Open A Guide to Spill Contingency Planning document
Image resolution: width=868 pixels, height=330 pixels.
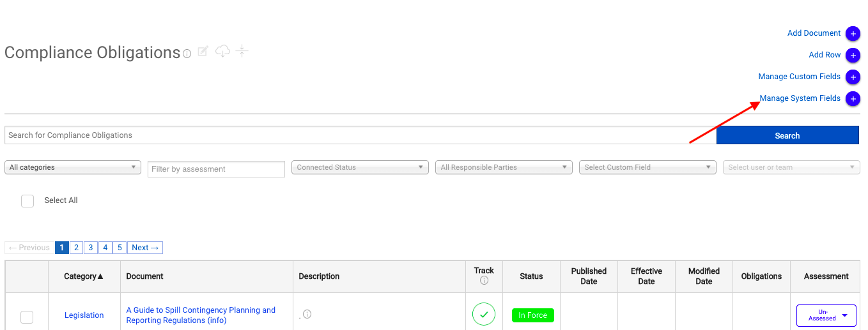[x=201, y=315]
